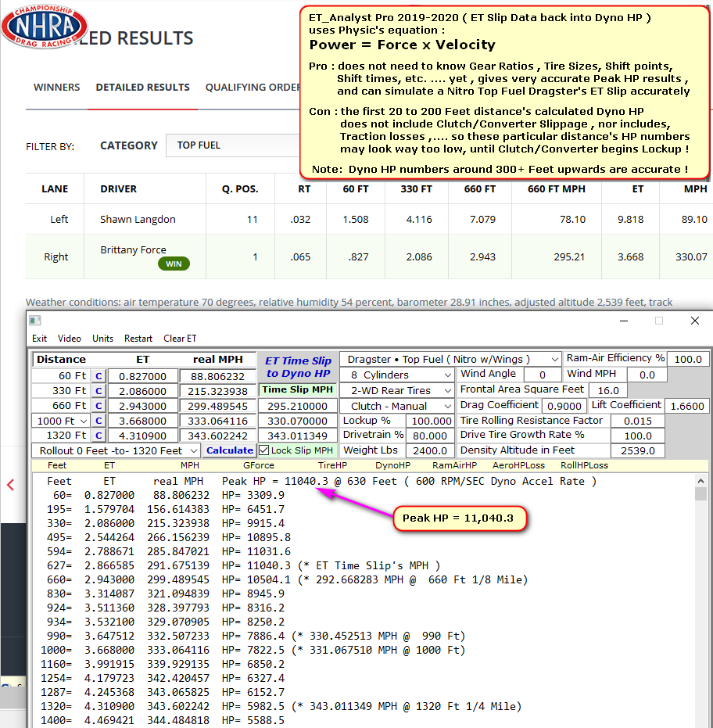Click the real MPH field 88.806232
This screenshot has height=728, width=713.
click(217, 376)
